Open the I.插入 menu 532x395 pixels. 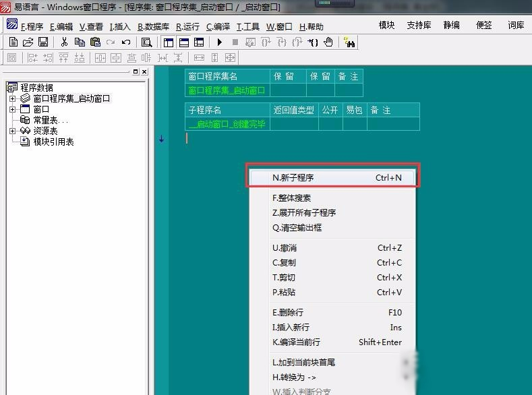click(x=120, y=26)
